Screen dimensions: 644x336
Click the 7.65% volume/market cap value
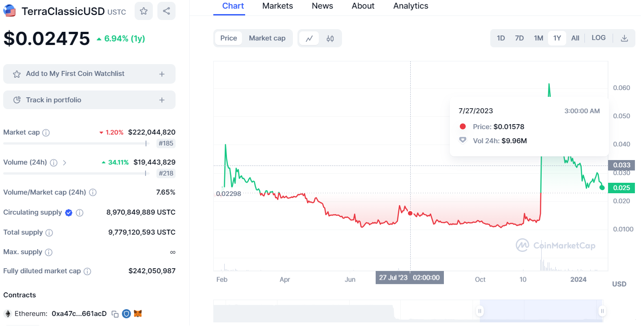pos(166,192)
